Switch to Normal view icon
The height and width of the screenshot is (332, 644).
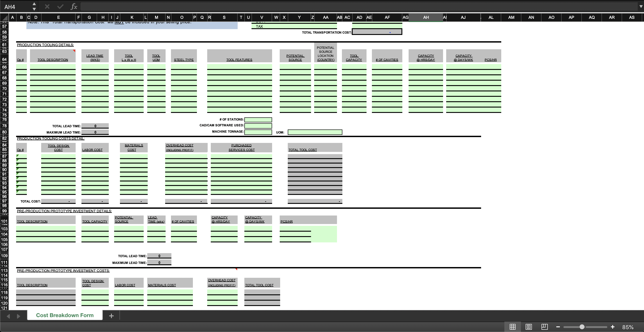pos(512,327)
